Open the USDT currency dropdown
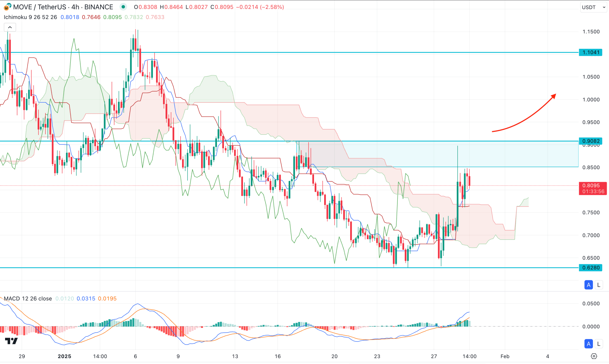Viewport: 609px width, 364px height. pos(593,7)
